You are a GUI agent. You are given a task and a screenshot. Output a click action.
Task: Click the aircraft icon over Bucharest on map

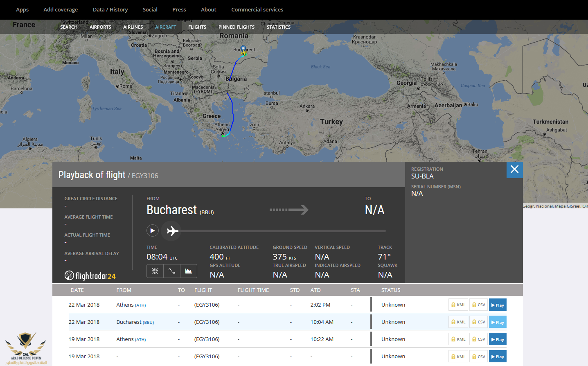coord(244,52)
